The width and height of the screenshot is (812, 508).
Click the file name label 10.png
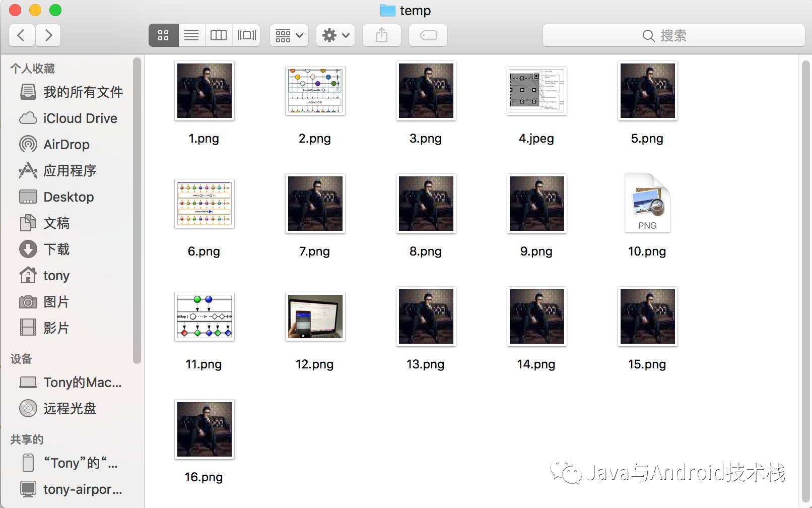[x=647, y=251]
